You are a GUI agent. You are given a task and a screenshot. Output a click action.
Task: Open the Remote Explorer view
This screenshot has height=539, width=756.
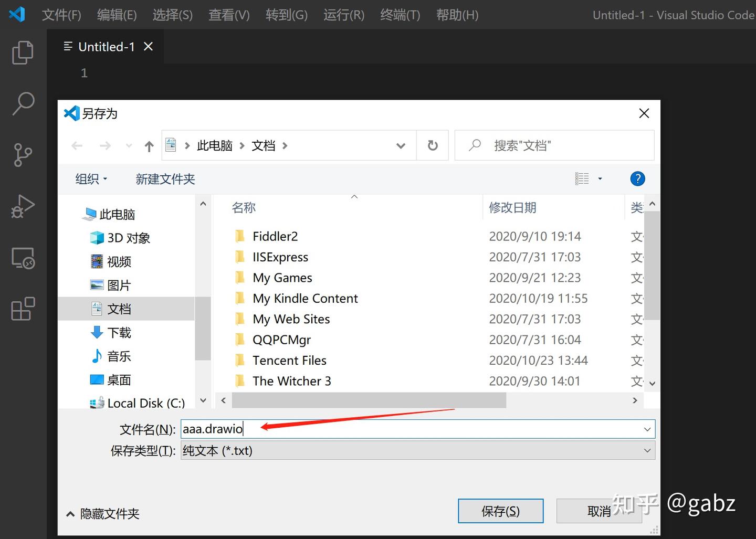(23, 258)
